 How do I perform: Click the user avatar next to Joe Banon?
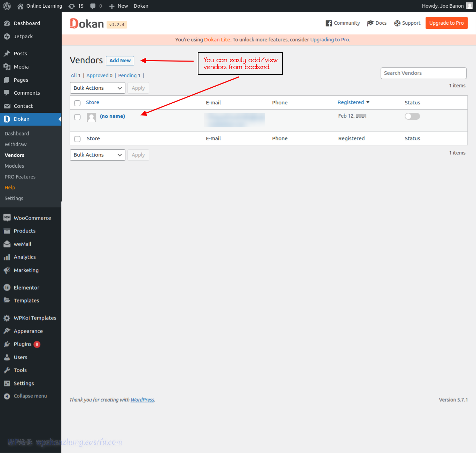469,6
